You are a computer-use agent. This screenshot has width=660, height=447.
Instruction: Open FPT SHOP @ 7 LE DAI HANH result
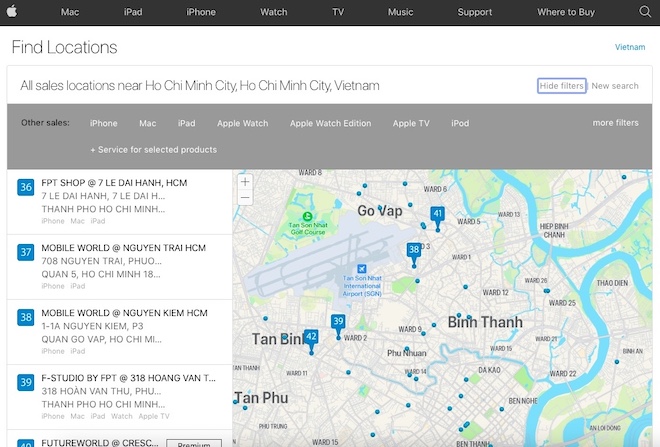120,202
